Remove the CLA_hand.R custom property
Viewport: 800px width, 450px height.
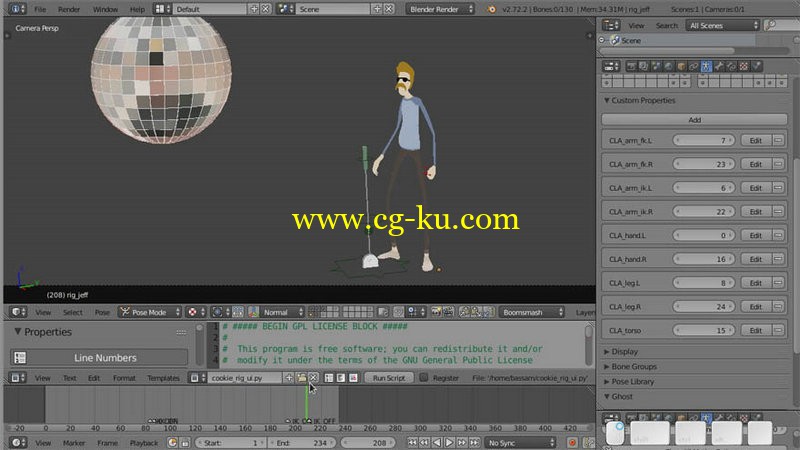tap(778, 259)
